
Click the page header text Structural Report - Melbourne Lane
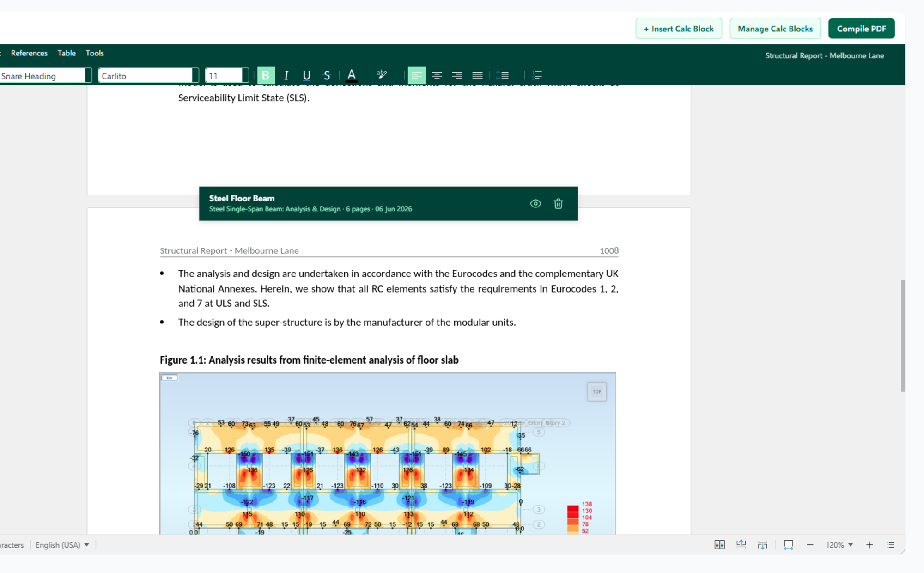(229, 250)
